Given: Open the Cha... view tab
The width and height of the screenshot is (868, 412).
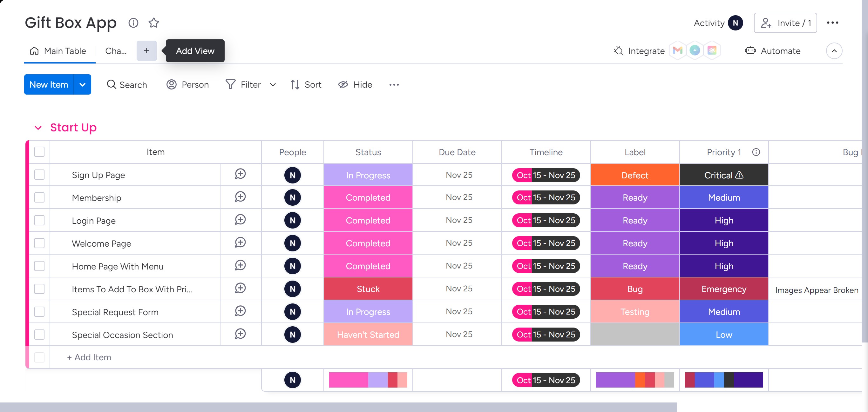Looking at the screenshot, I should click(116, 51).
